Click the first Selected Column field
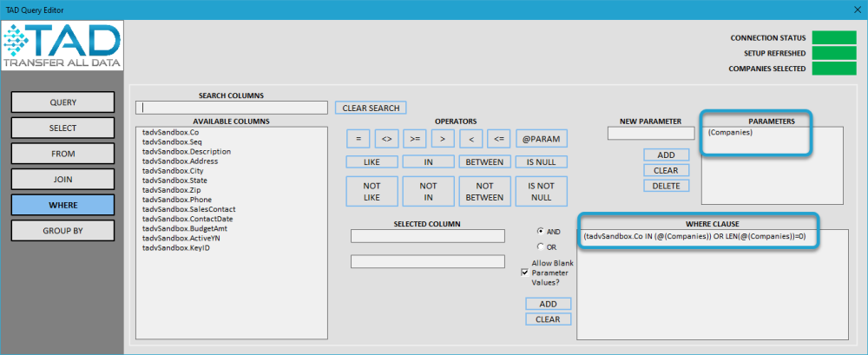Viewport: 868px width, 355px height. [x=428, y=236]
